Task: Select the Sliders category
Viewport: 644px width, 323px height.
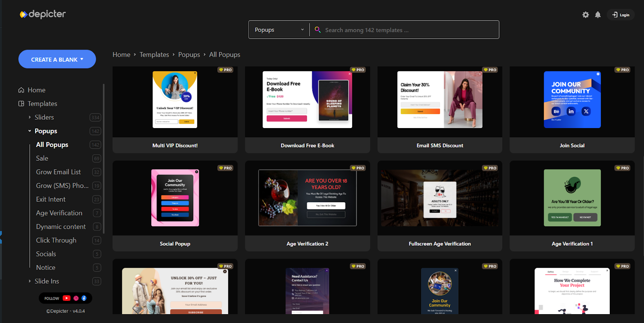Action: (44, 117)
